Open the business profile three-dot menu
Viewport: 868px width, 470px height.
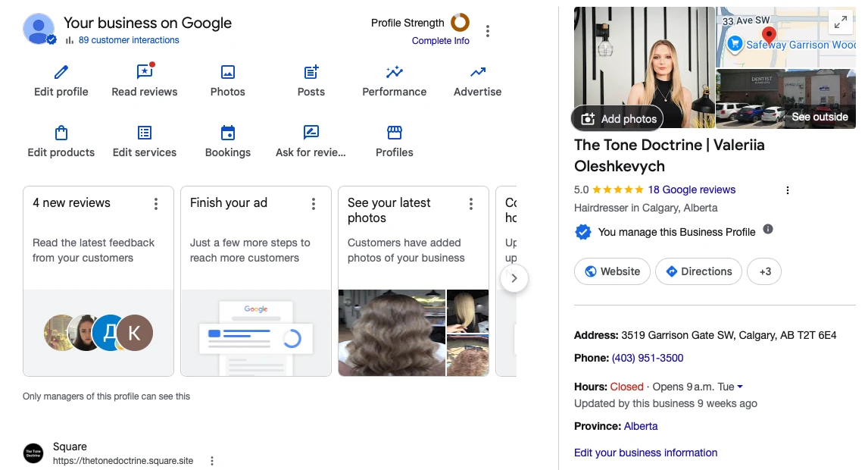488,31
